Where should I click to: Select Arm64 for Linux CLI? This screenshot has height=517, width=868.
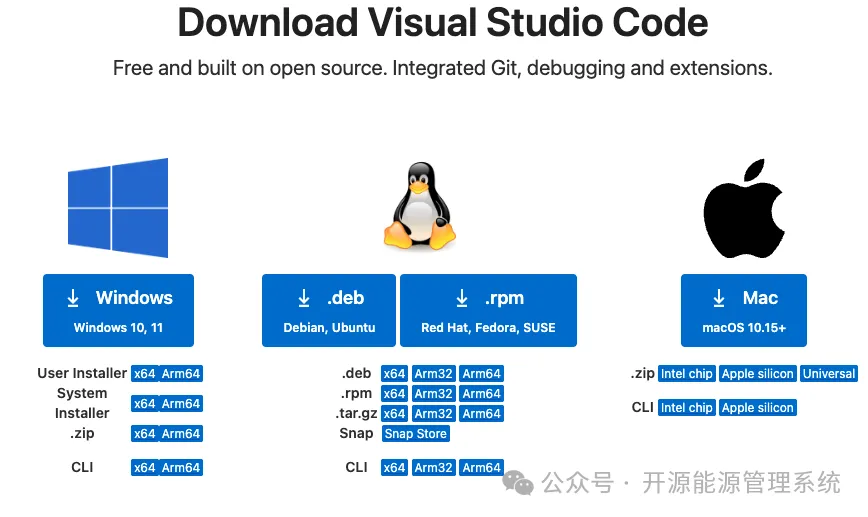[x=482, y=468]
